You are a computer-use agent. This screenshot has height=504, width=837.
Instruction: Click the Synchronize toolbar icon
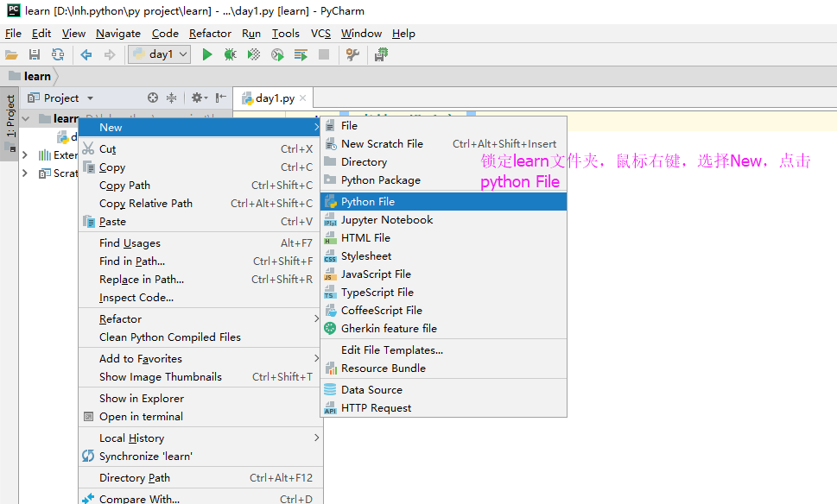(x=58, y=54)
